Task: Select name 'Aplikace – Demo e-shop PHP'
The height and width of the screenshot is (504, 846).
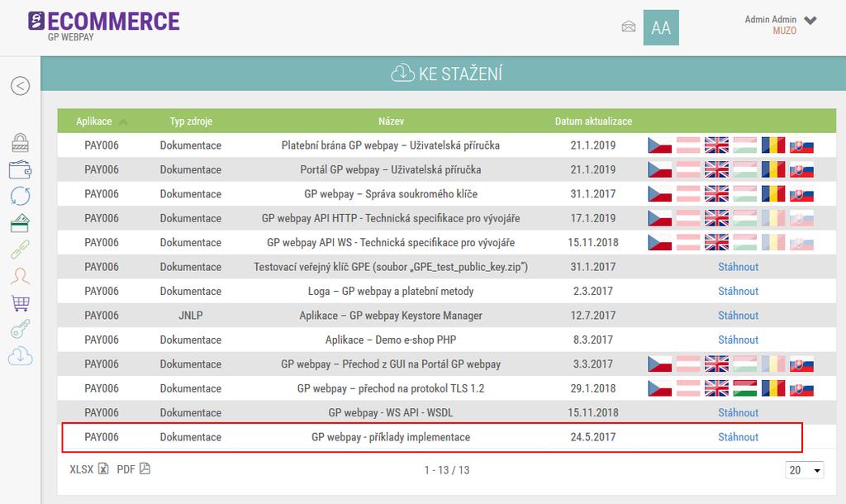Action: click(x=391, y=340)
